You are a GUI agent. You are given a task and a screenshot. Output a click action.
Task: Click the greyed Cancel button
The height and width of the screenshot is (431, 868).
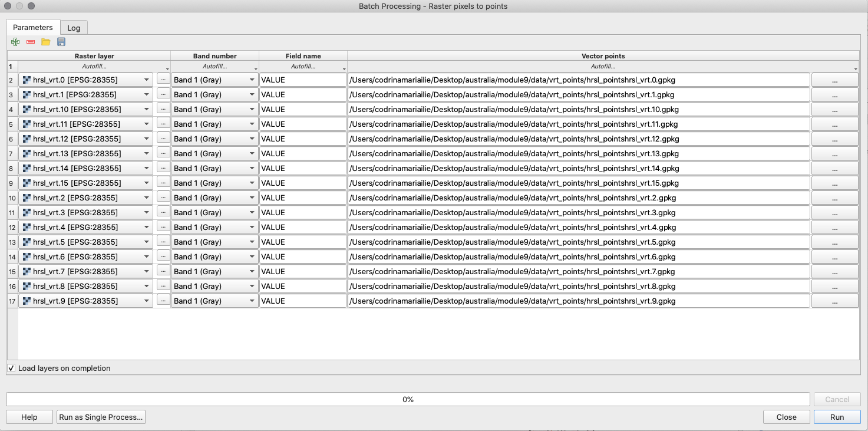tap(837, 399)
